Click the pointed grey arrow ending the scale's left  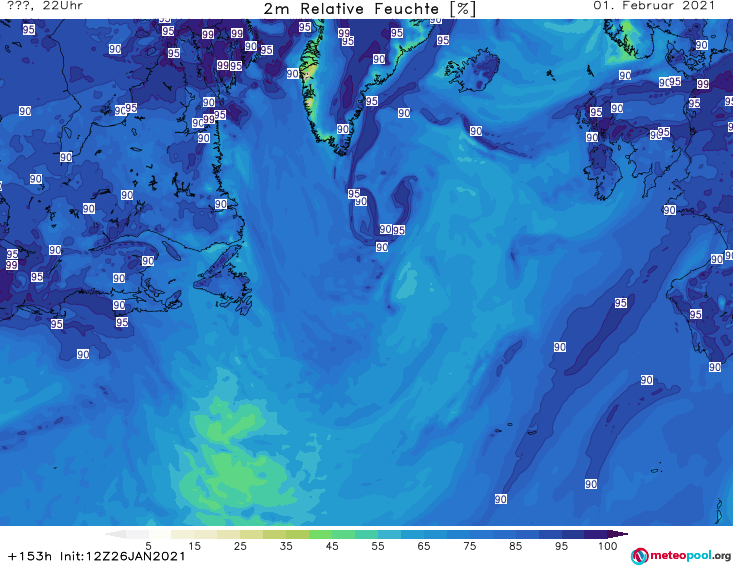point(115,534)
